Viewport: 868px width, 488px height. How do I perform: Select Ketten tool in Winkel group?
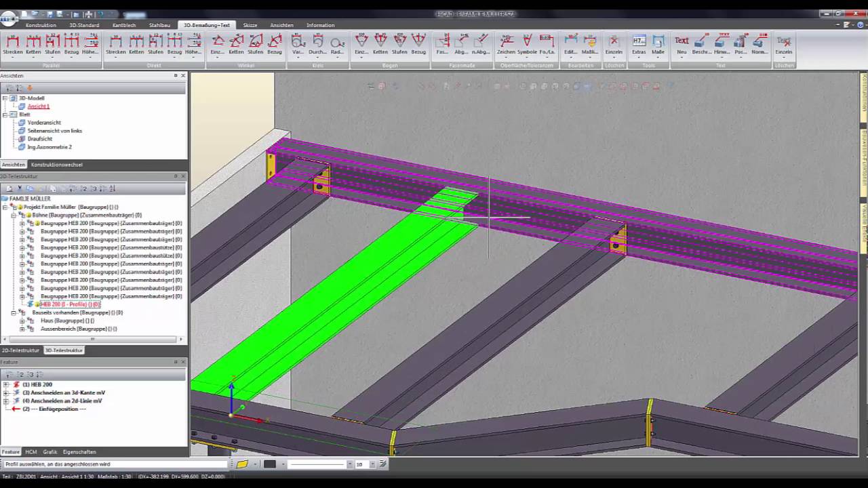pos(237,45)
